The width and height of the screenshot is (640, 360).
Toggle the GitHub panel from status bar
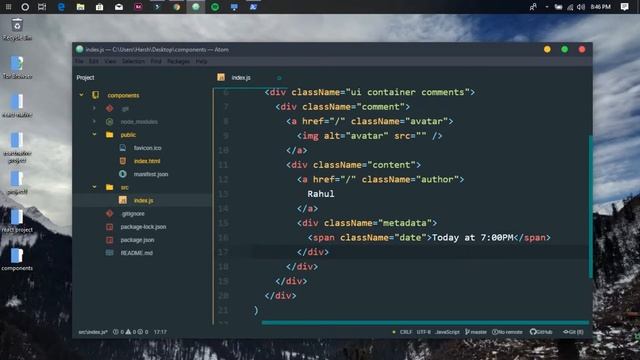(541, 332)
